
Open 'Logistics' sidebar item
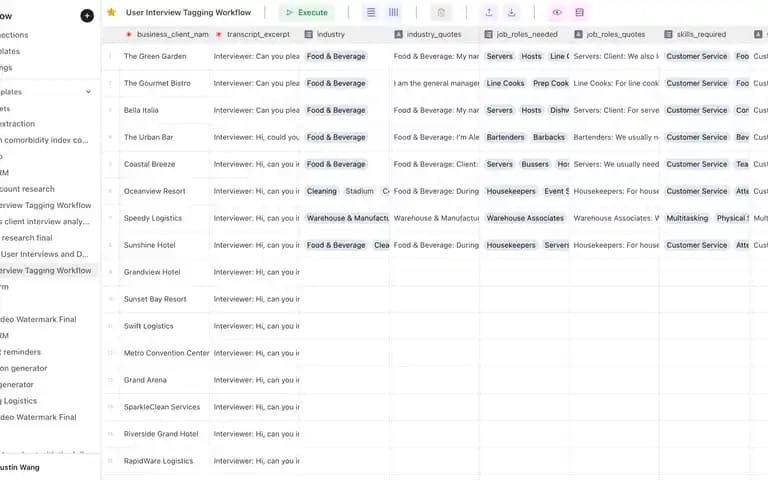19,401
